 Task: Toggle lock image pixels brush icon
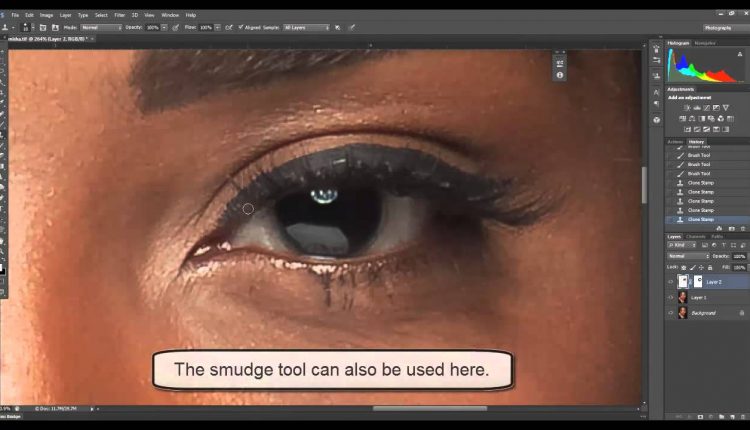(693, 268)
